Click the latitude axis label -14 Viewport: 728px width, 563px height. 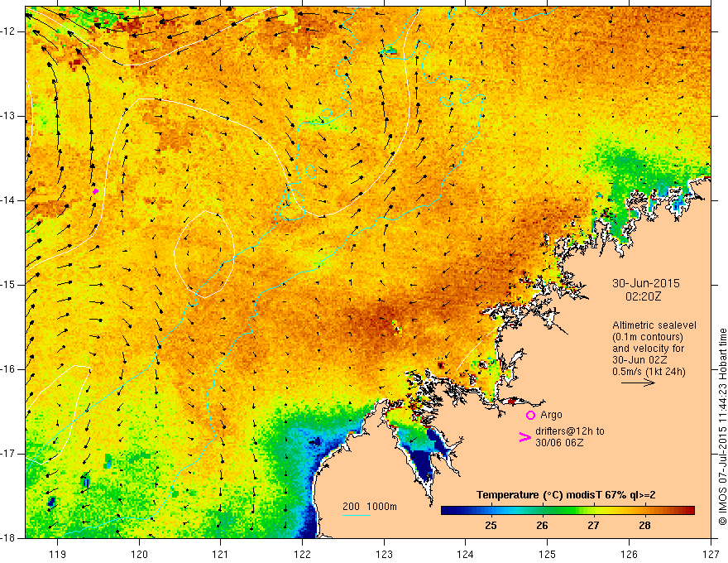8,200
